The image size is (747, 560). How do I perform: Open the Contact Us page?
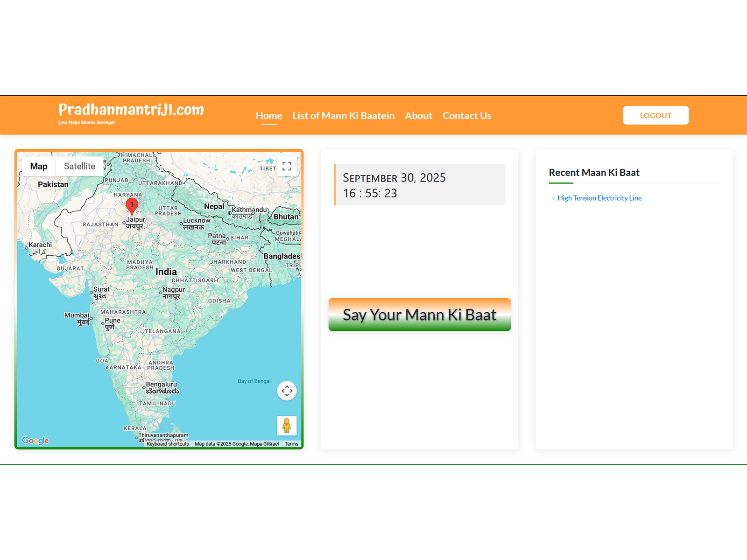tap(467, 116)
